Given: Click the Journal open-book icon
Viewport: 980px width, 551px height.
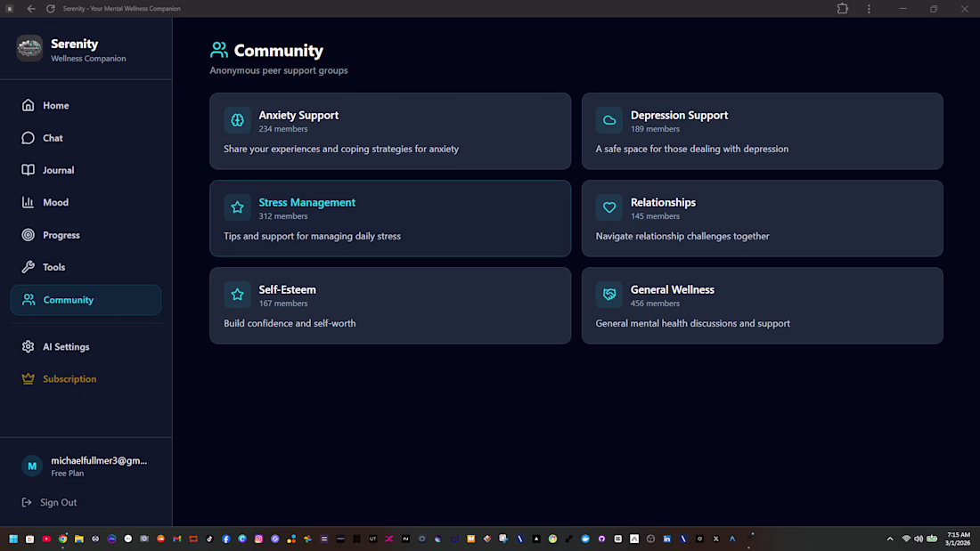Looking at the screenshot, I should 29,170.
